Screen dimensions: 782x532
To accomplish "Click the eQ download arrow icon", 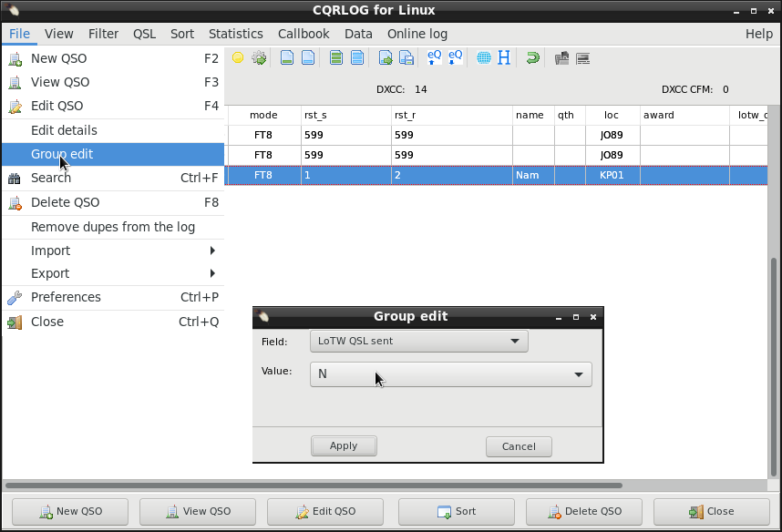I will [x=456, y=57].
